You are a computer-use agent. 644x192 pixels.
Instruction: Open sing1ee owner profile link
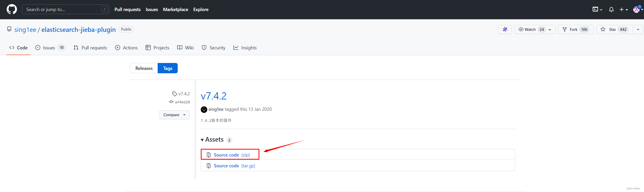25,30
